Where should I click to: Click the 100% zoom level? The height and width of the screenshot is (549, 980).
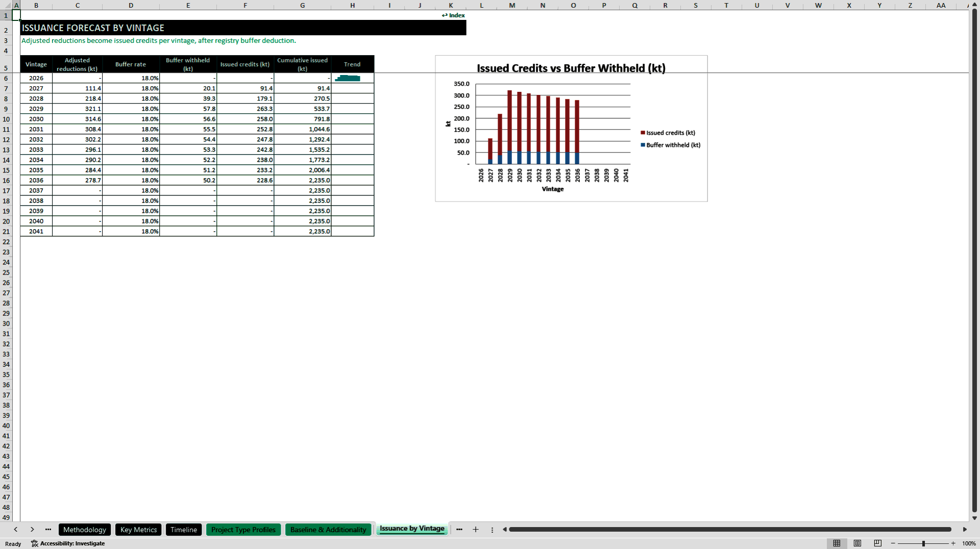[x=969, y=543]
